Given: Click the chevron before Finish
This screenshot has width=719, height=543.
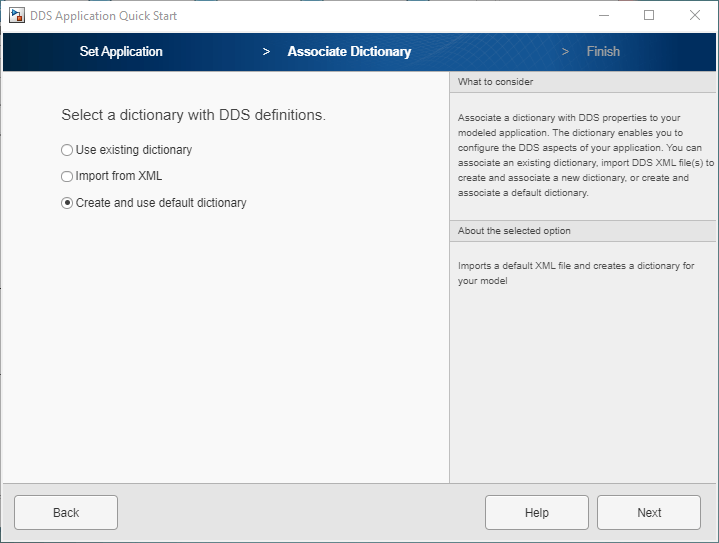Looking at the screenshot, I should (x=565, y=52).
